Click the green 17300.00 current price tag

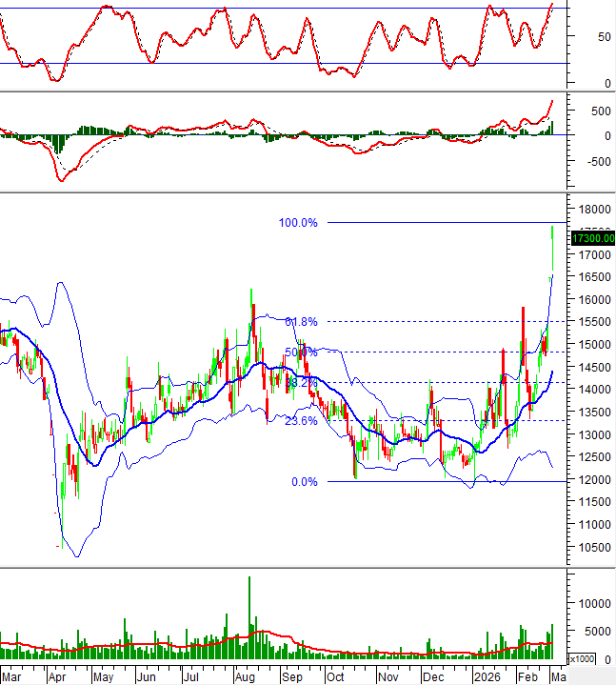coord(590,237)
